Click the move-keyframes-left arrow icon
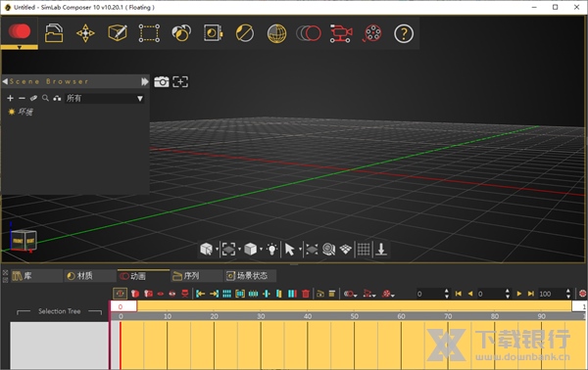This screenshot has width=588, height=370. click(x=200, y=294)
